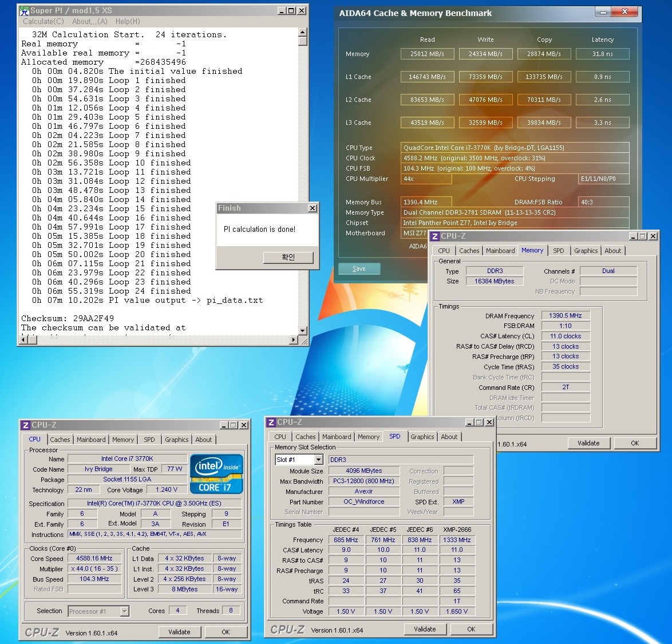The width and height of the screenshot is (672, 644).
Task: Open the Processor #1 selection dropdown
Action: [124, 611]
